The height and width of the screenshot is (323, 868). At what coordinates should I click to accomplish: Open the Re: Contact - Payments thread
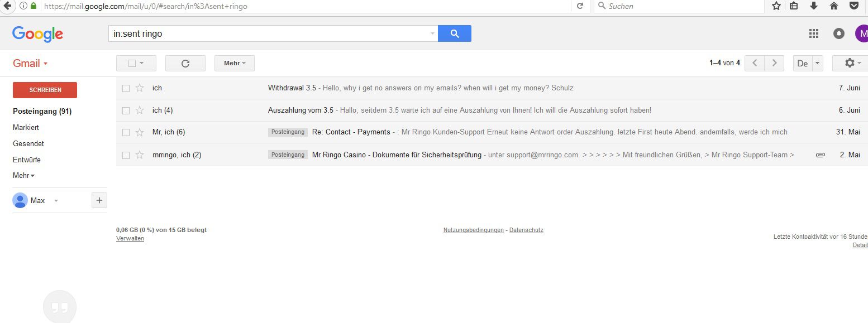click(x=351, y=132)
